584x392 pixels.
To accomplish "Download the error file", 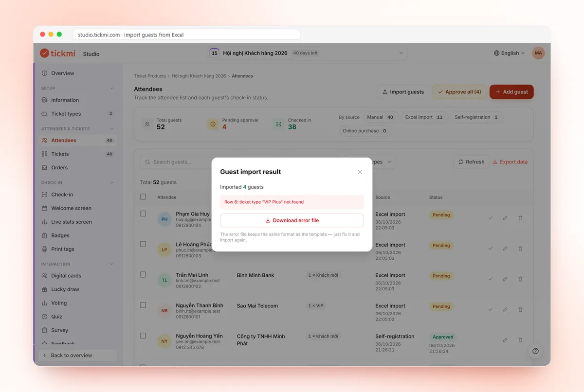I will [x=292, y=220].
